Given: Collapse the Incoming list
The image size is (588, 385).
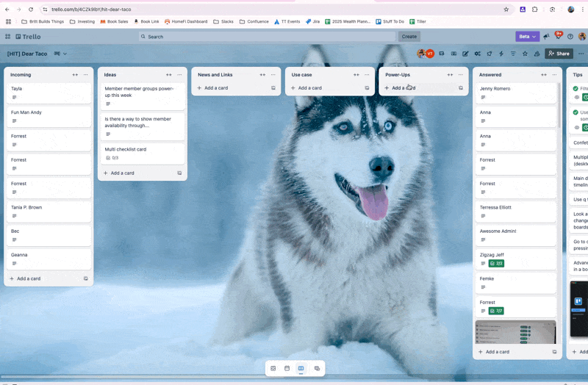Looking at the screenshot, I should pyautogui.click(x=75, y=75).
